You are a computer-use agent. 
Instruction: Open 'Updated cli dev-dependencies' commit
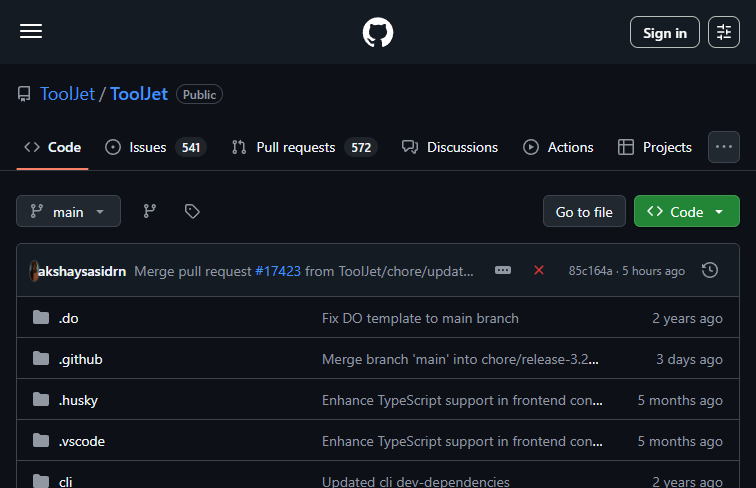pyautogui.click(x=416, y=482)
